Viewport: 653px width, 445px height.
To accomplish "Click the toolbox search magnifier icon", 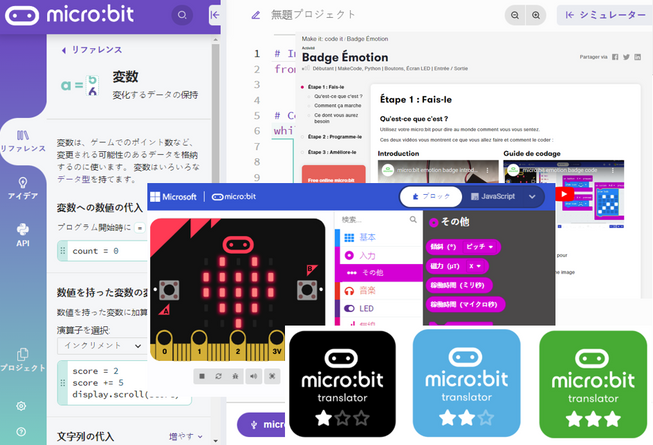I will click(413, 219).
